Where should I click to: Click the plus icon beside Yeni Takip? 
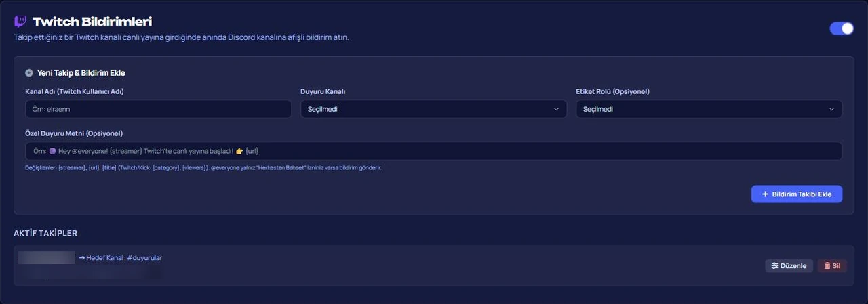pos(29,72)
